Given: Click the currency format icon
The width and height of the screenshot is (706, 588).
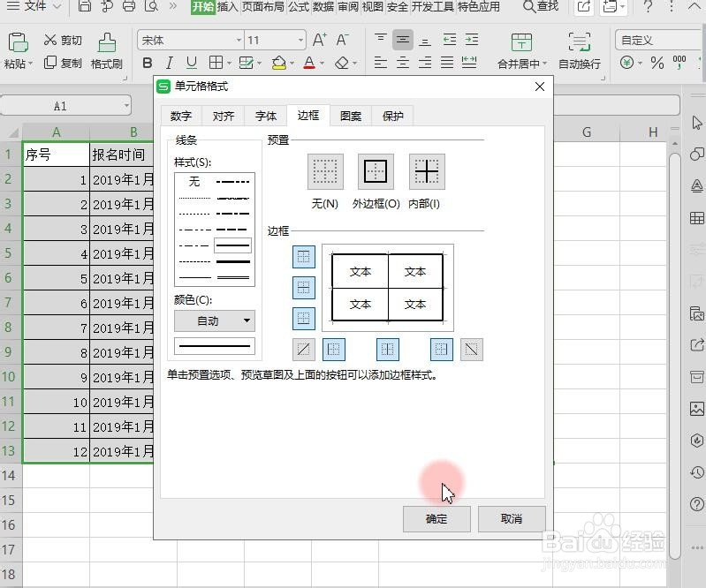Looking at the screenshot, I should pyautogui.click(x=626, y=63).
